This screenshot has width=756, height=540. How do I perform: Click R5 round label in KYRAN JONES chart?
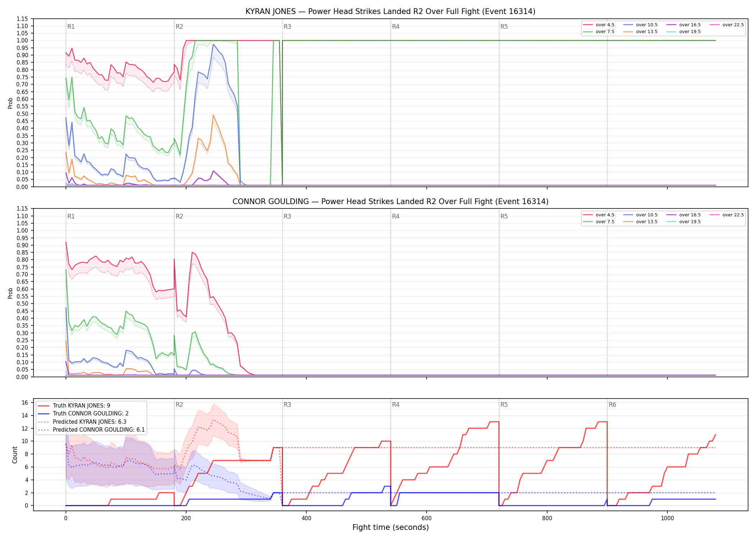(x=504, y=27)
